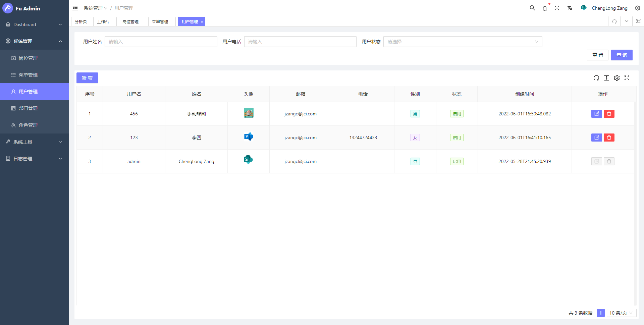
Task: Open the search icon in header
Action: [532, 8]
